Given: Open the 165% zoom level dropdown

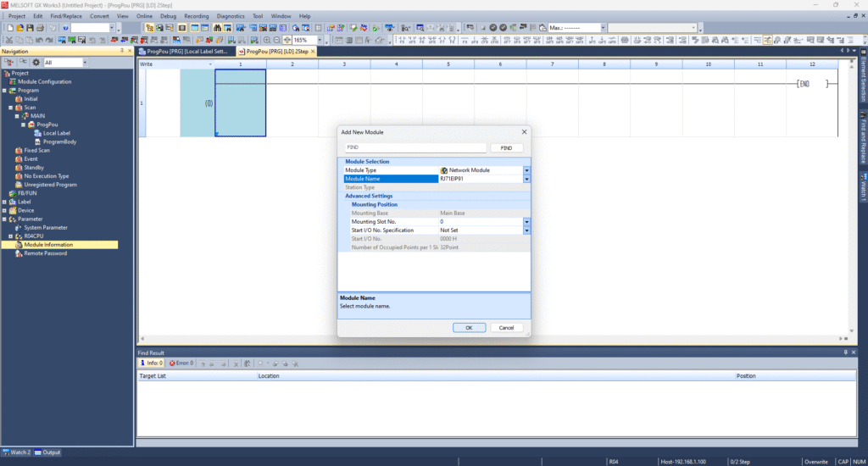Looking at the screenshot, I should click(320, 40).
